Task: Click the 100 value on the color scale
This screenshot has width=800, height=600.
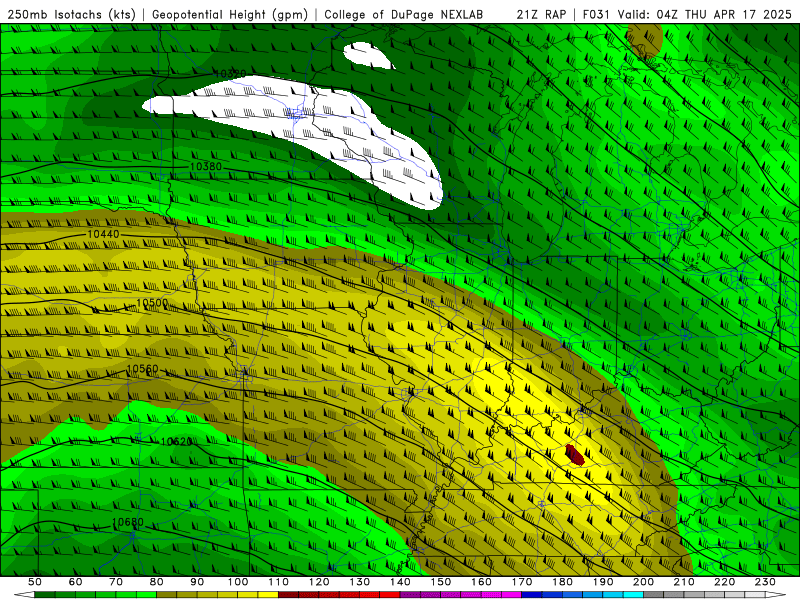Action: pos(238,582)
